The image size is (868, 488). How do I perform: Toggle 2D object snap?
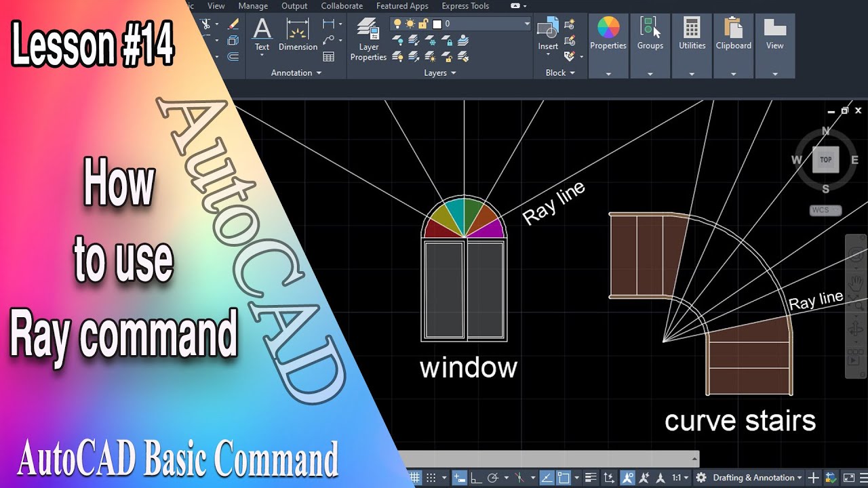[564, 477]
